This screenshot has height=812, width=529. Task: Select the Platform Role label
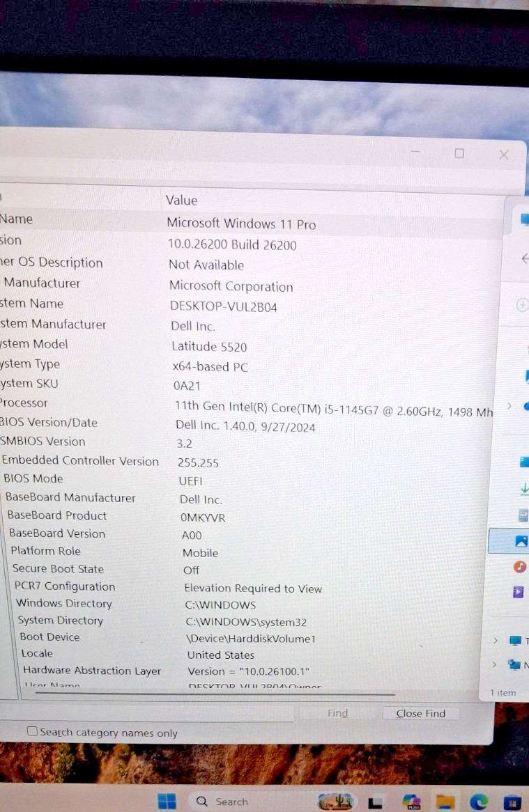[x=45, y=551]
